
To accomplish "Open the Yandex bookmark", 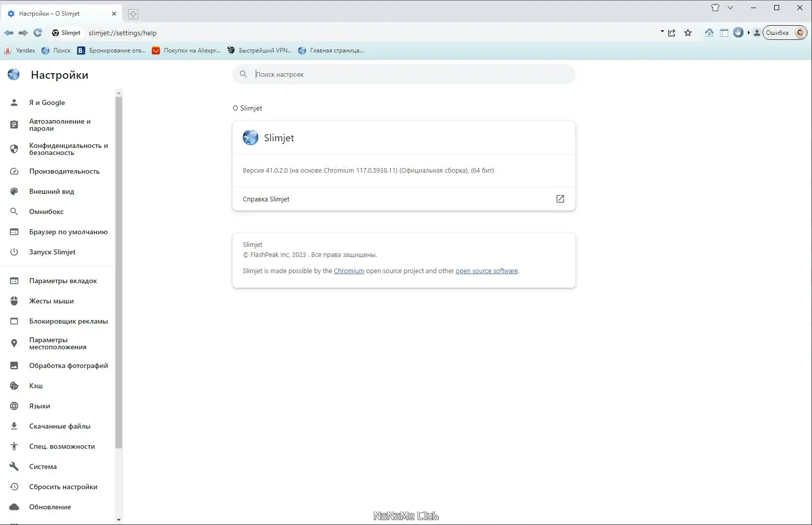I will (x=20, y=50).
